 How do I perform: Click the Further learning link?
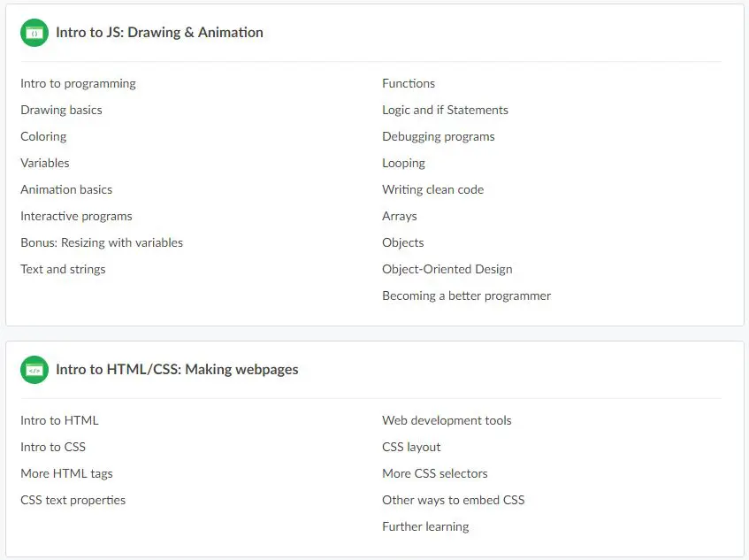click(x=425, y=527)
